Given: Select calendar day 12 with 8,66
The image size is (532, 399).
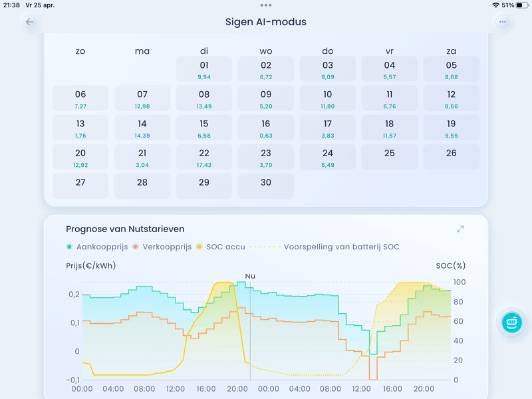Looking at the screenshot, I should click(452, 98).
